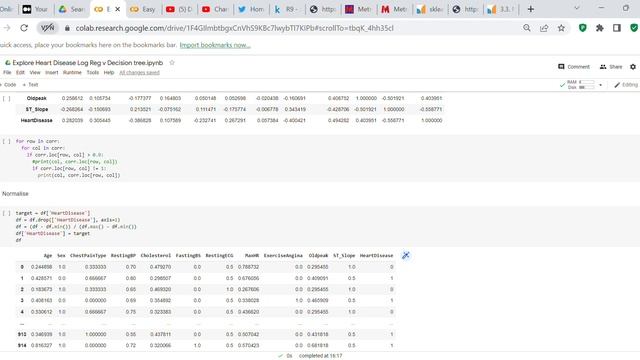Open the Edit menu
This screenshot has width=640, height=360.
coord(20,72)
